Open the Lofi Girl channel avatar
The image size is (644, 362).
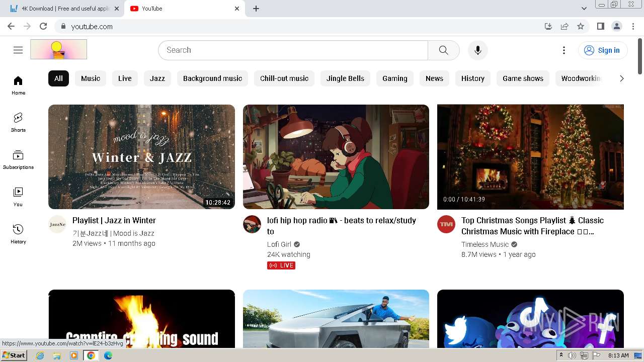coord(252,224)
